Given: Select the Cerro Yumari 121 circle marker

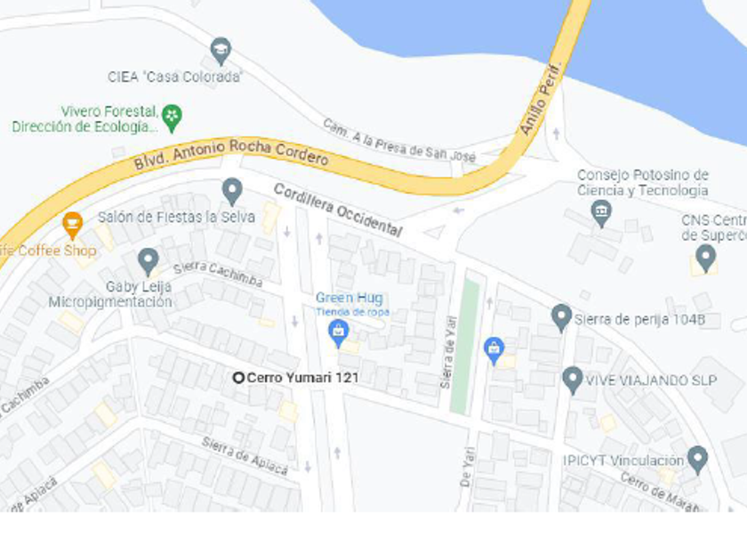Looking at the screenshot, I should pyautogui.click(x=238, y=378).
